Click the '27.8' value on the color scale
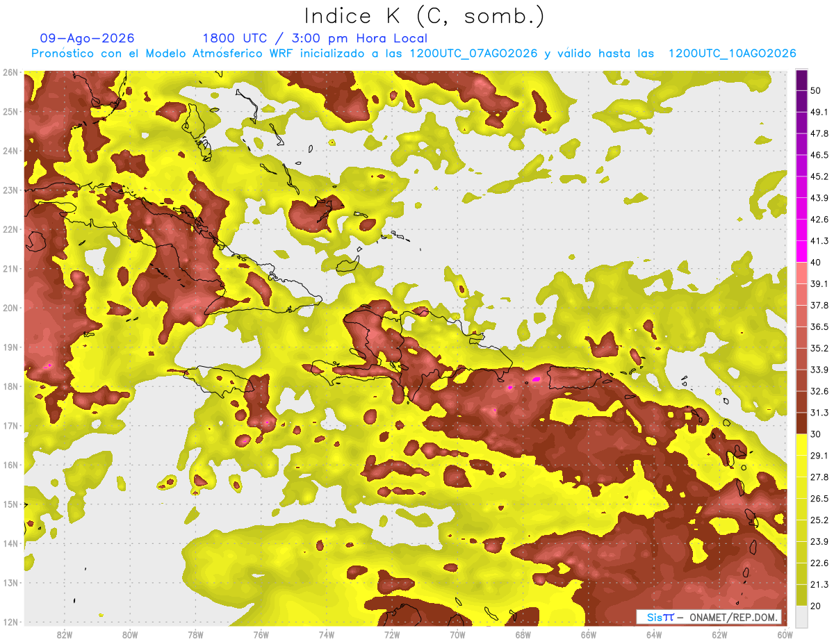The height and width of the screenshot is (644, 834). [x=819, y=477]
